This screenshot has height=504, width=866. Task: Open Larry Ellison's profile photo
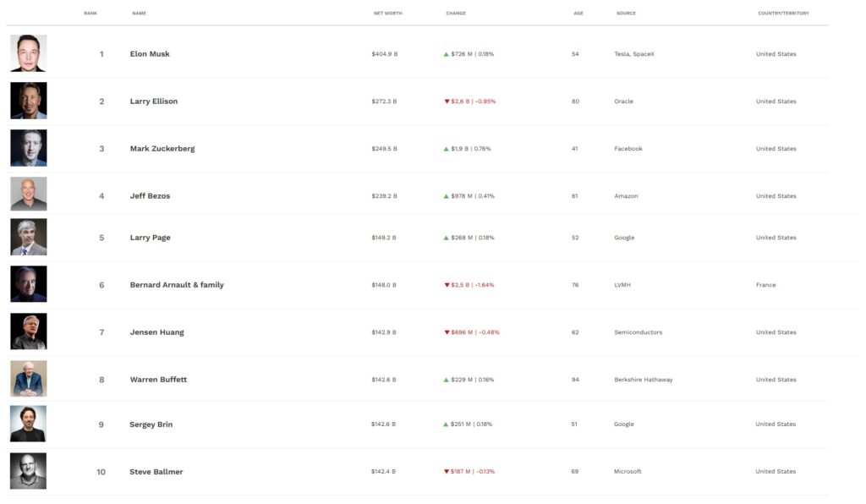29,101
